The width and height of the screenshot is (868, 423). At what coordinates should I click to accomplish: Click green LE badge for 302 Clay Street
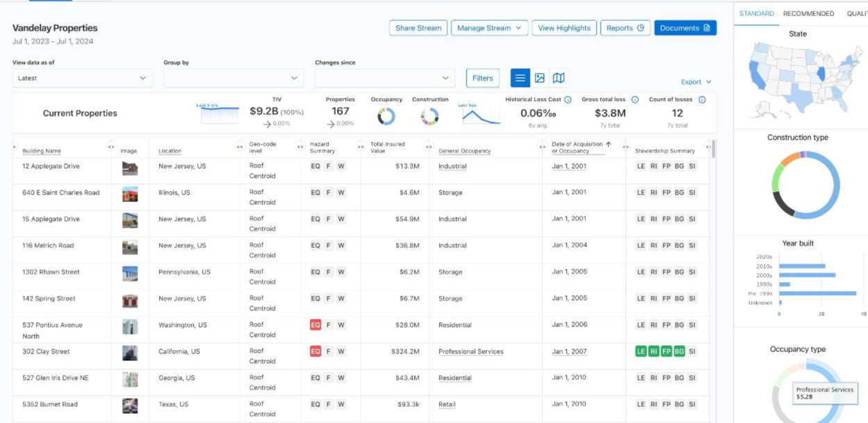[x=641, y=351]
